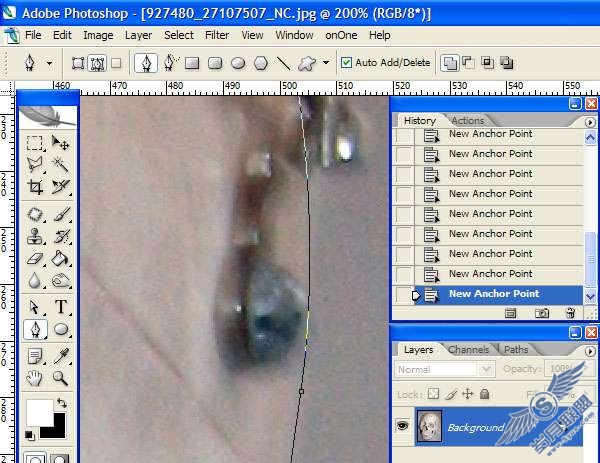Open Layers panel flyout menu

[x=590, y=351]
